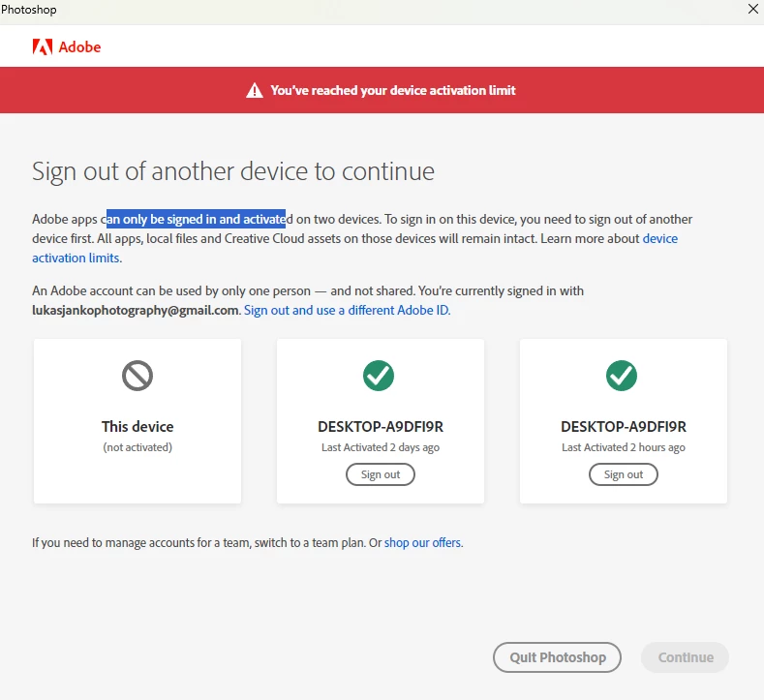Sign out the device activated 2 days ago
Viewport: 764px width, 700px height.
[381, 474]
